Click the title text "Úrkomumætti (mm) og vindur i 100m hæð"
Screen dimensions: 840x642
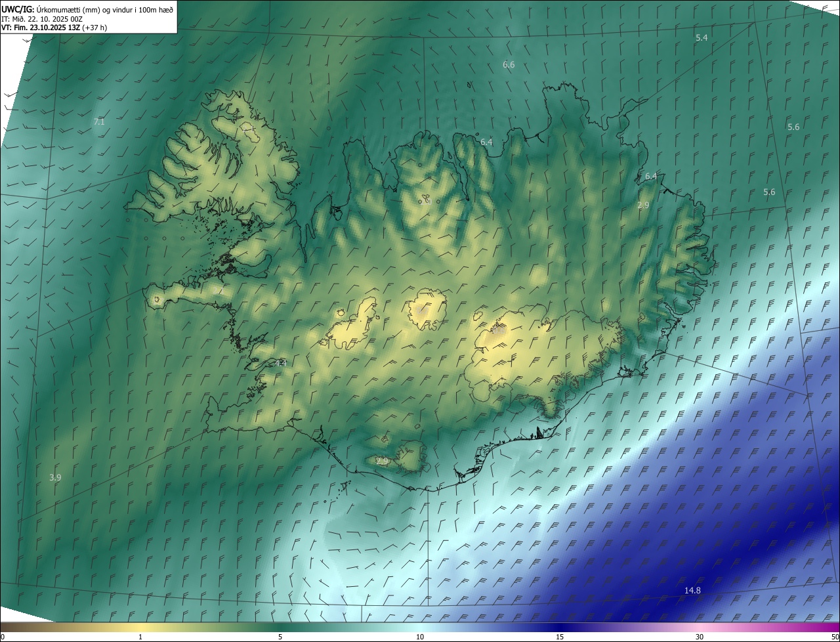pos(105,9)
